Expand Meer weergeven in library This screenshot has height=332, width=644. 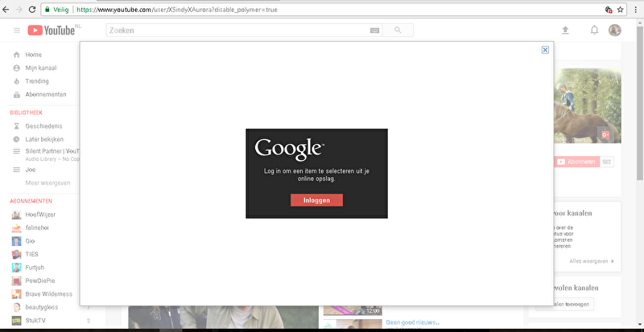click(47, 182)
